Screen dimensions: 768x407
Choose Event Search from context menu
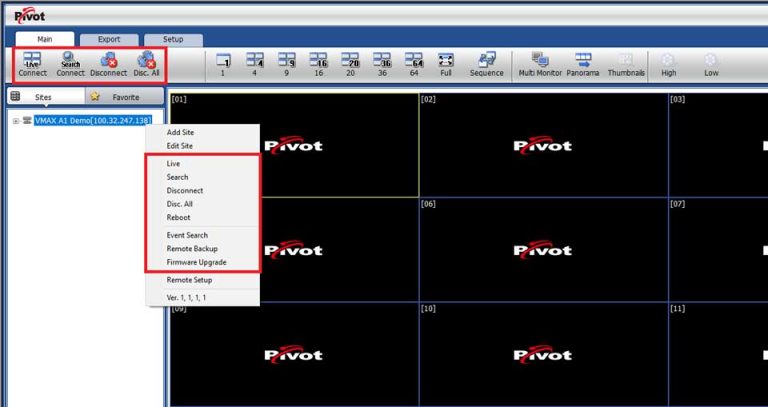pos(187,235)
